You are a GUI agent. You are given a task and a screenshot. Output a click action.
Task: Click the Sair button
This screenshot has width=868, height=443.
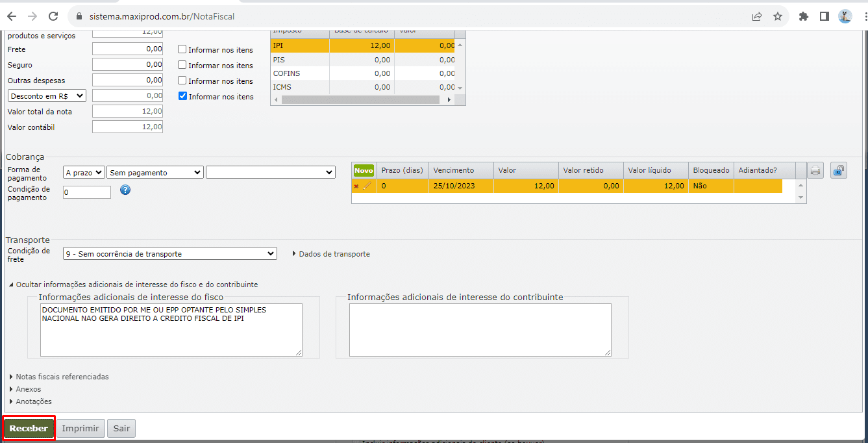coord(121,429)
